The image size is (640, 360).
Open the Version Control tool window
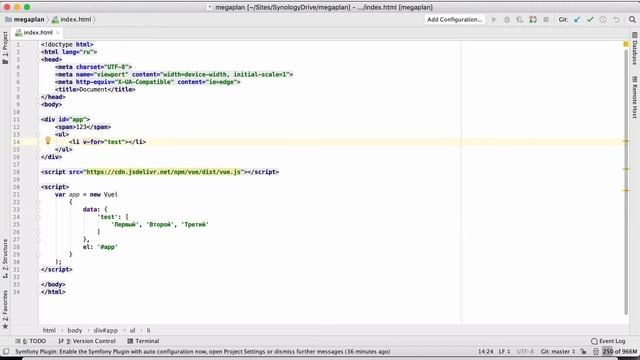87,341
